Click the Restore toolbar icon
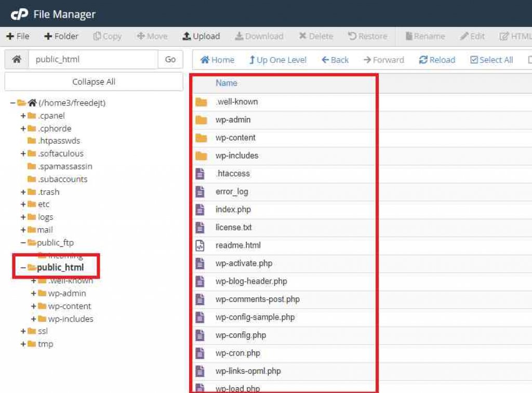Screen dimensions: 532x393 [x=368, y=36]
